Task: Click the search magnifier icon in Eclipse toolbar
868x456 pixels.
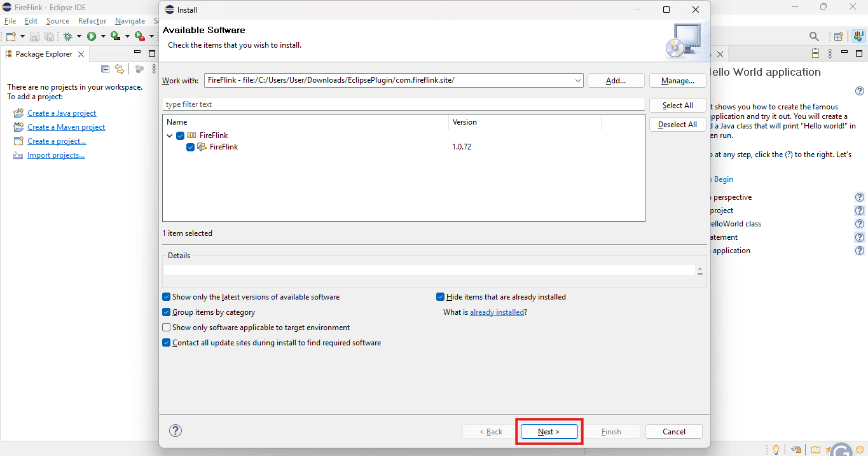Action: click(x=814, y=36)
